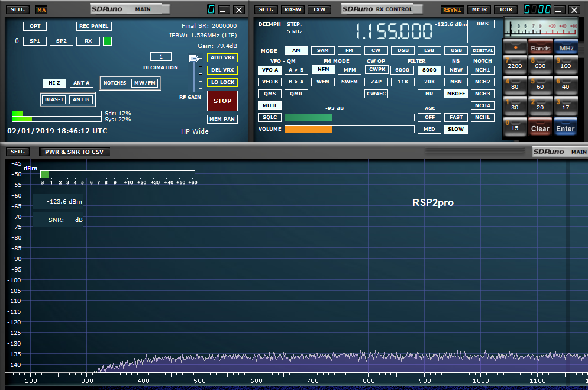
Task: Delete virtual receiver using DEL VRX
Action: click(222, 70)
